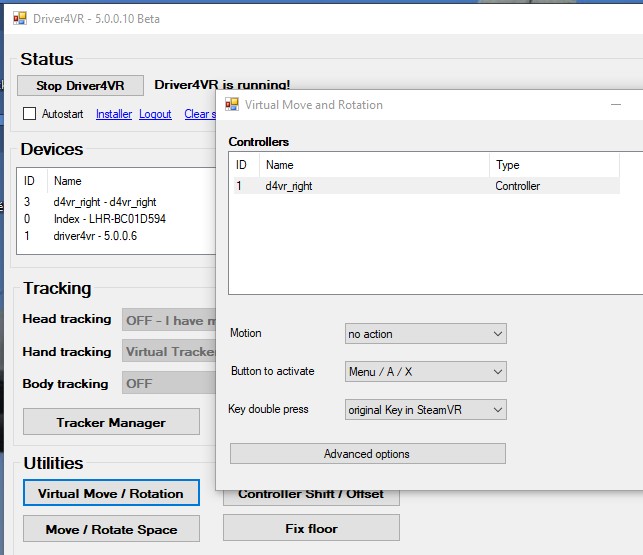Click the Devices list ID column header

pos(32,180)
